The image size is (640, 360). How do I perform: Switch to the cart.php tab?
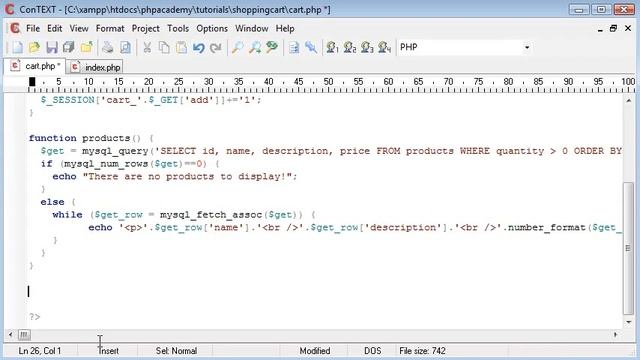(35, 66)
